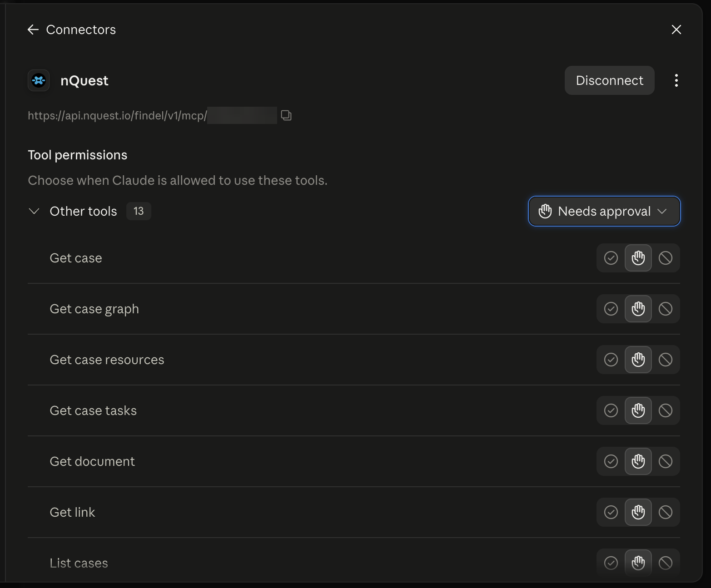Screen dimensions: 711x588
Task: Block the Get document tool
Action: click(666, 461)
